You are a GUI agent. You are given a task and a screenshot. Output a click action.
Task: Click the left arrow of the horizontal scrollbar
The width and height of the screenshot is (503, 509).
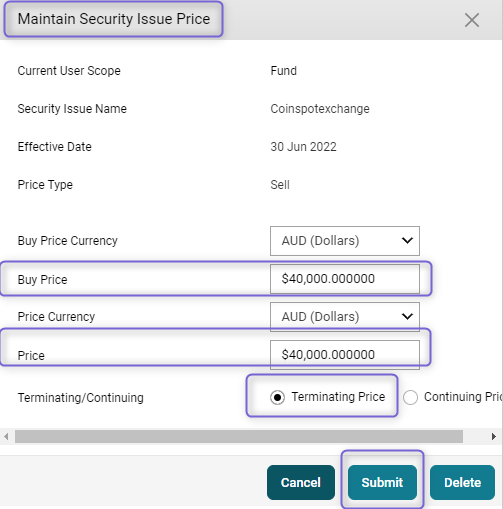[x=6, y=436]
